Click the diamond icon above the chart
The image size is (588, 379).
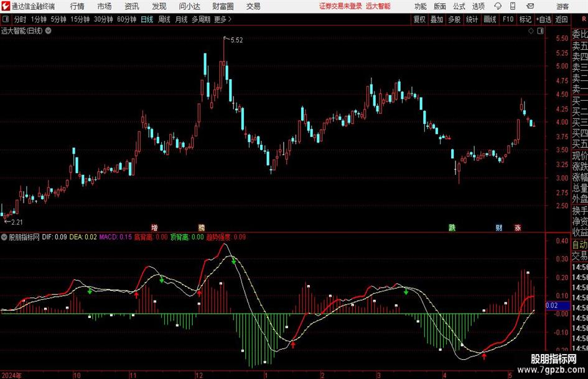click(531, 31)
